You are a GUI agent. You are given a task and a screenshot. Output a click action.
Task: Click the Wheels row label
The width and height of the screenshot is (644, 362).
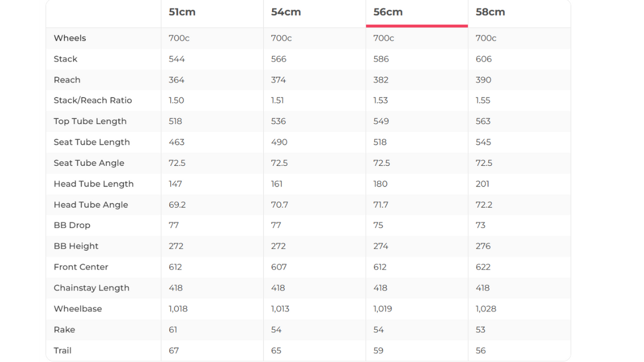click(x=69, y=38)
